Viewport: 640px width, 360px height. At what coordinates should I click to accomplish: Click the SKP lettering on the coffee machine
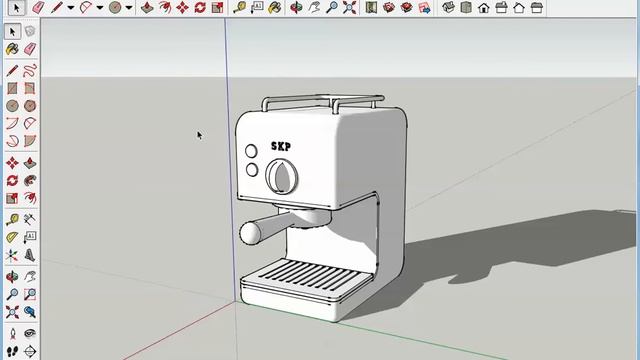pos(281,146)
